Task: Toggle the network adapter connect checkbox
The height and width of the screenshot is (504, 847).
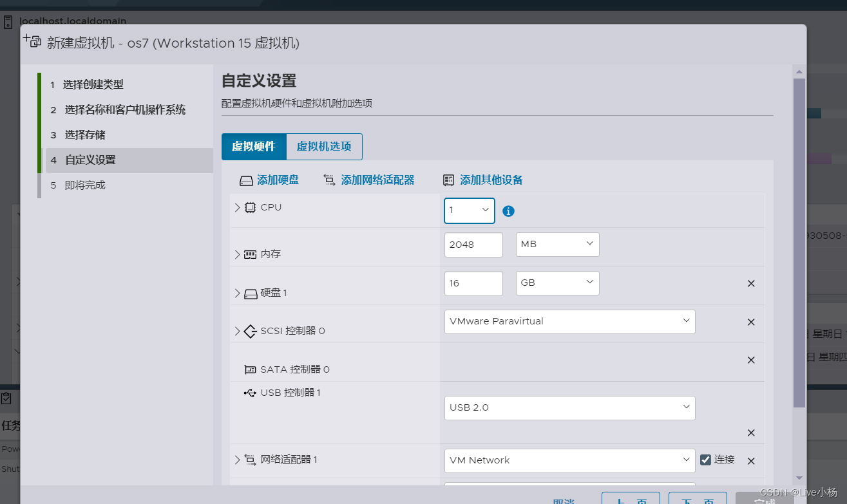Action: click(705, 460)
